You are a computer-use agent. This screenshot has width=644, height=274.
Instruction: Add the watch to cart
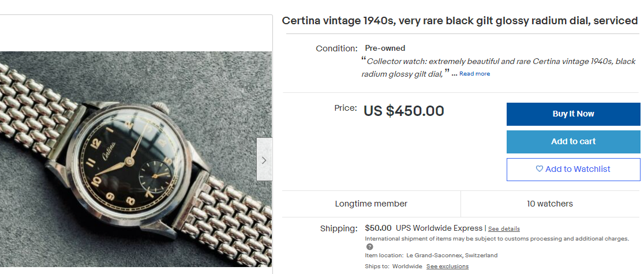[x=573, y=141]
